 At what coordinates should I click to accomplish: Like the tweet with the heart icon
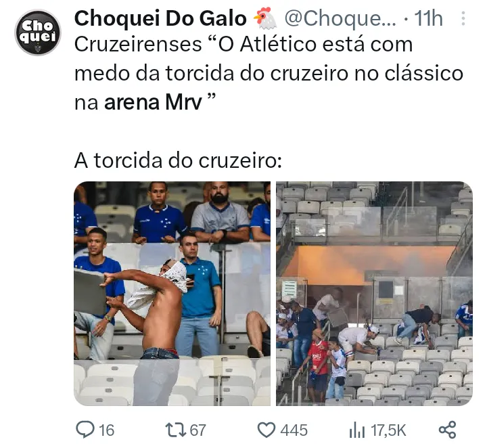click(x=266, y=430)
